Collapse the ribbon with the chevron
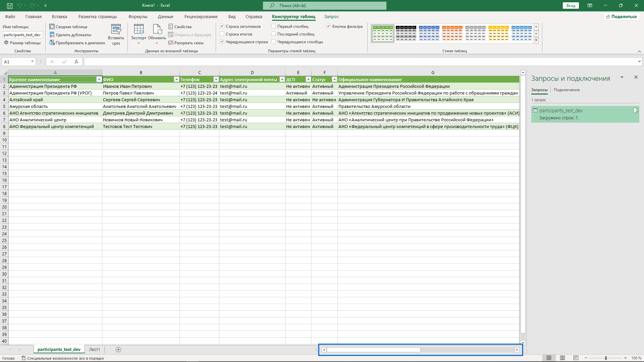Viewport: 644px width, 362px height. (x=639, y=51)
